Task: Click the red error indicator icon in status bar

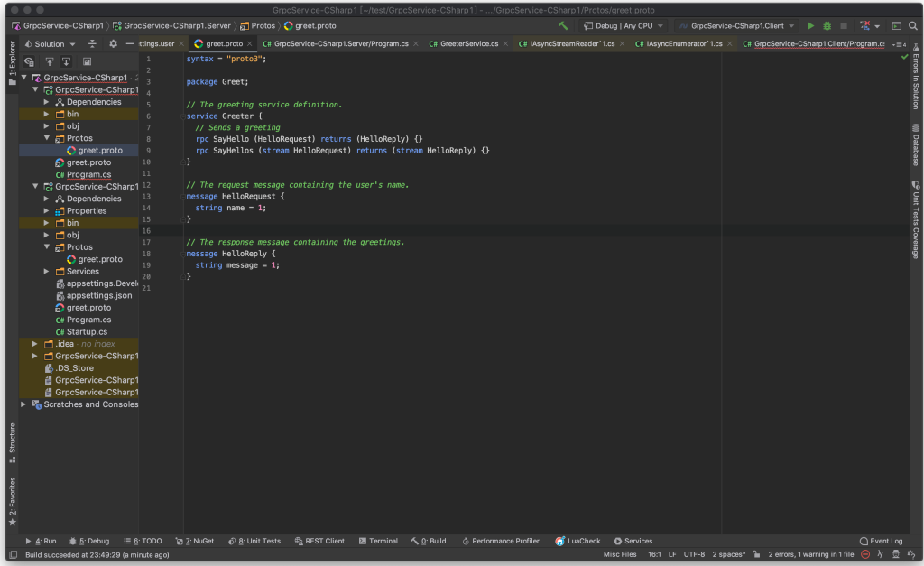Action: click(x=865, y=554)
